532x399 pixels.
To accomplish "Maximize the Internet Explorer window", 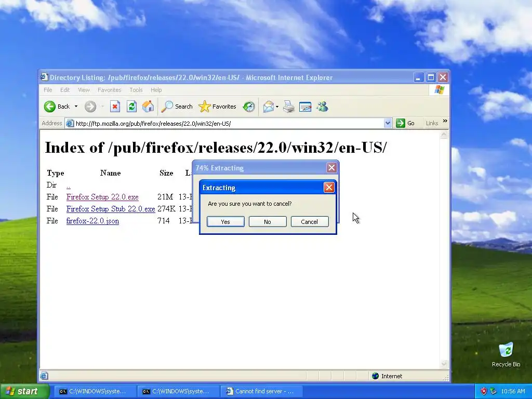I will tap(431, 77).
